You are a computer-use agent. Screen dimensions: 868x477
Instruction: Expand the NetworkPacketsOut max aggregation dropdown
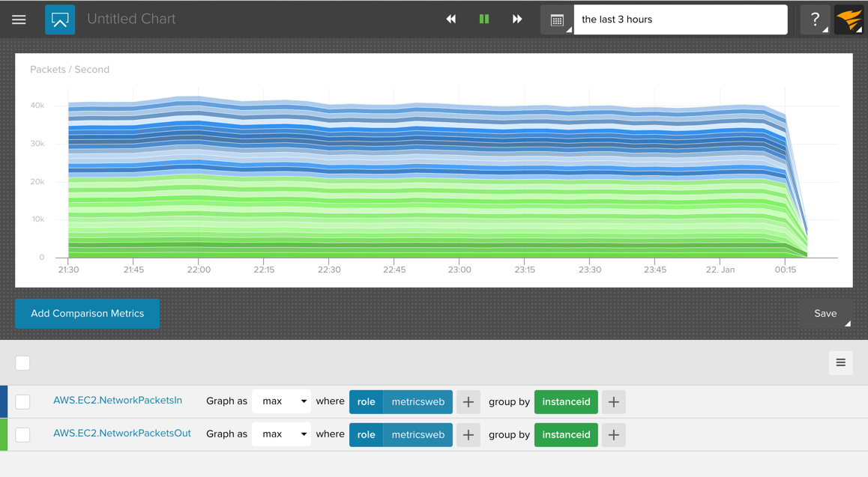coord(281,435)
